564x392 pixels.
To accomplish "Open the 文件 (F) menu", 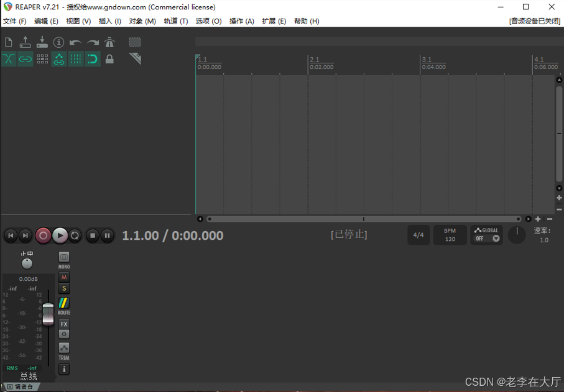I will (15, 21).
